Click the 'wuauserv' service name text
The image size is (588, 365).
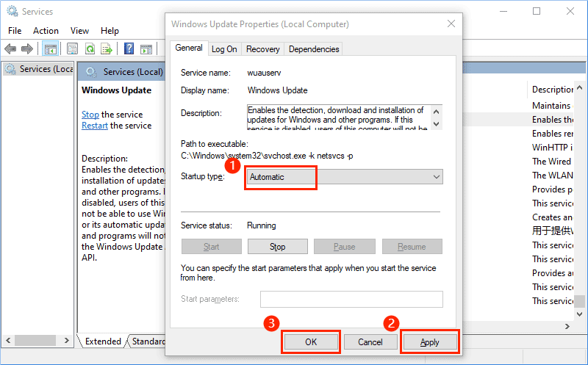point(264,73)
